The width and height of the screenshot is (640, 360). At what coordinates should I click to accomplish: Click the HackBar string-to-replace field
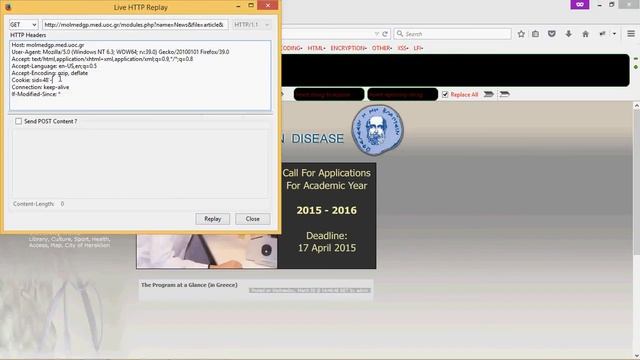(x=329, y=94)
